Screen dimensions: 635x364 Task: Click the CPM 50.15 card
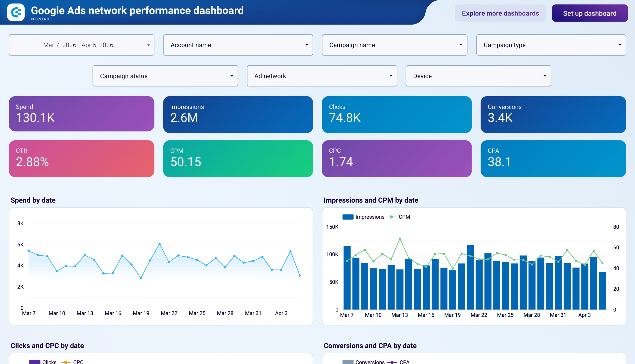click(238, 158)
